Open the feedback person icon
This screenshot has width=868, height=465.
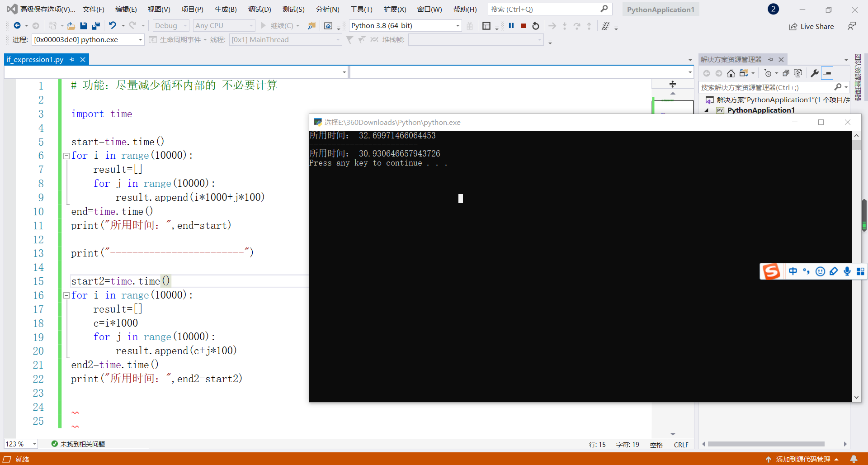[x=852, y=26]
